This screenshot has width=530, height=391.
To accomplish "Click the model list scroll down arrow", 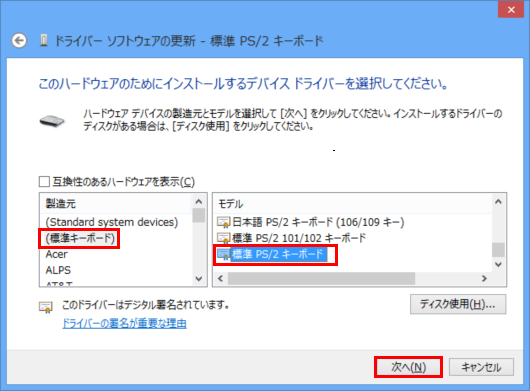I will [x=498, y=264].
